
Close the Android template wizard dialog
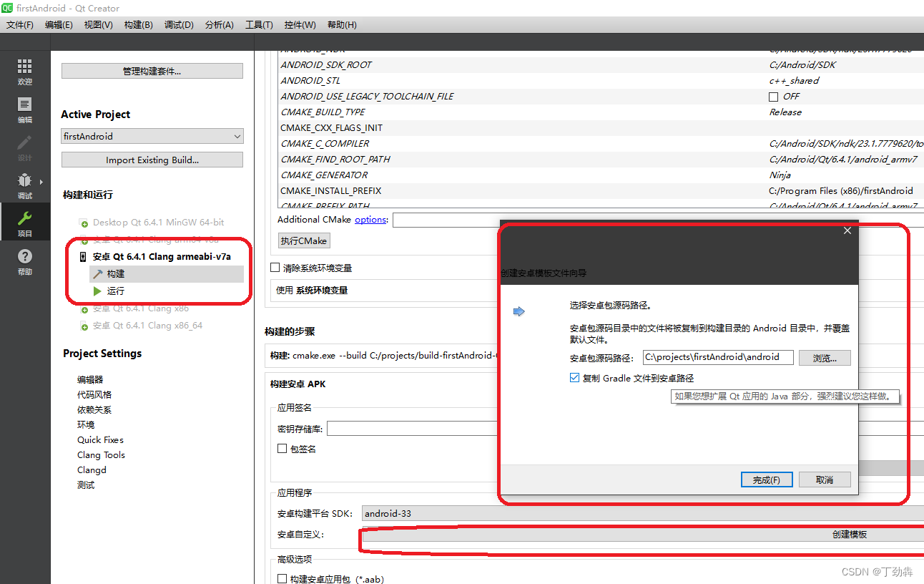pos(847,230)
